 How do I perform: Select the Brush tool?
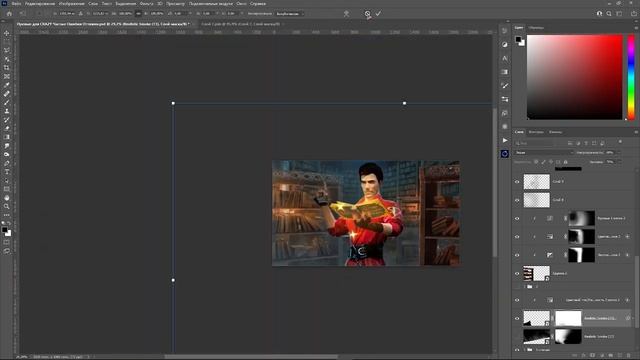(x=7, y=102)
